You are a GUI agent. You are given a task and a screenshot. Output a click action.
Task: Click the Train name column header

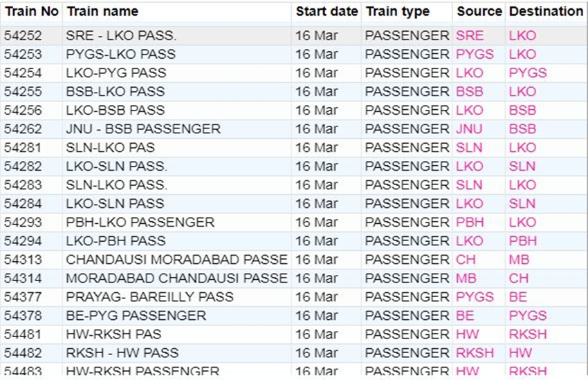[x=102, y=12]
